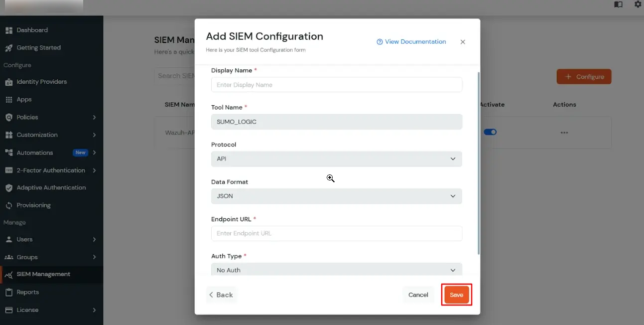
Task: Enable Customization section expansion
Action: tap(95, 135)
